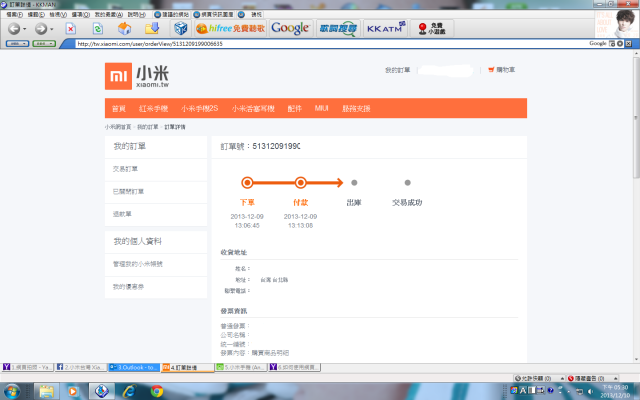The width and height of the screenshot is (640, 400).
Task: Open the lyrics search toolbar shortcut
Action: (338, 28)
